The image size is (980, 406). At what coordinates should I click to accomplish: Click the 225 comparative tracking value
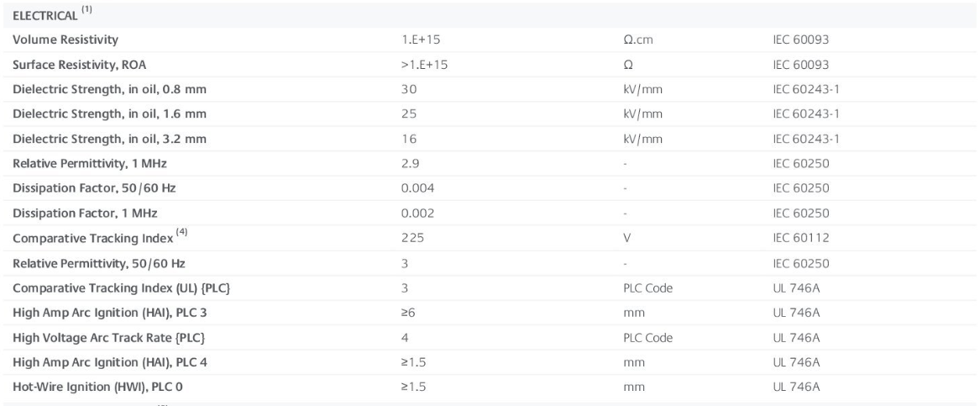(411, 239)
